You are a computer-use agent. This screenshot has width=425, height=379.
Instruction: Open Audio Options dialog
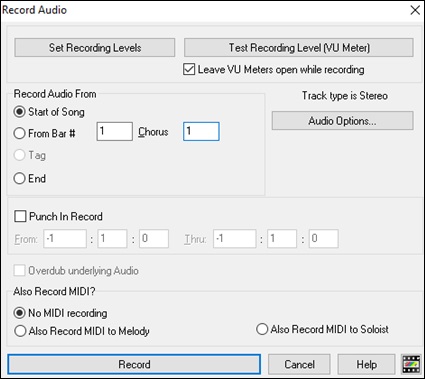click(343, 121)
